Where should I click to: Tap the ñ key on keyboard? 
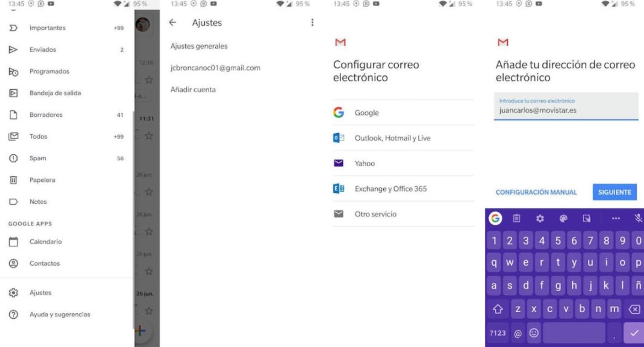point(638,285)
